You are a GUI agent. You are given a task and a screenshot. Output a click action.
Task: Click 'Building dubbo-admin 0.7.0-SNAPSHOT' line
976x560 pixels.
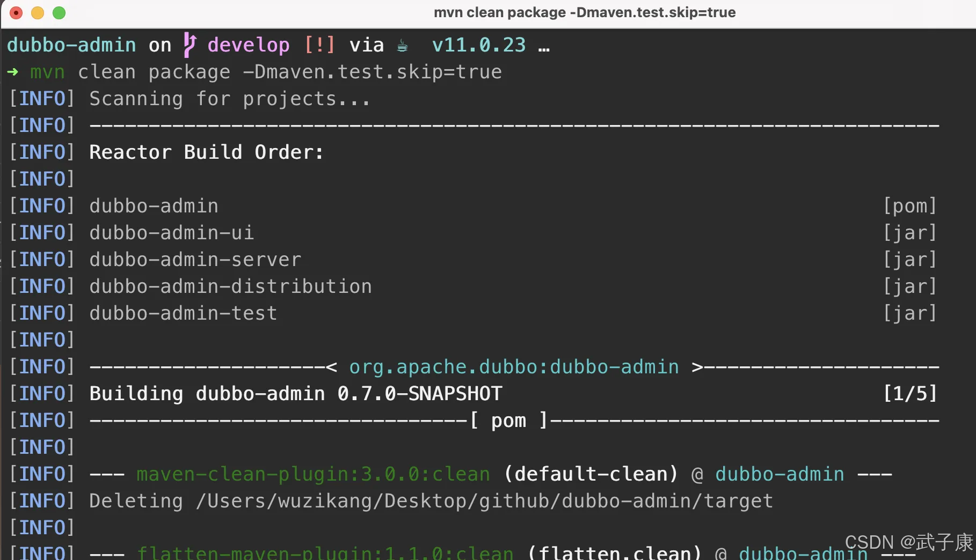(296, 394)
